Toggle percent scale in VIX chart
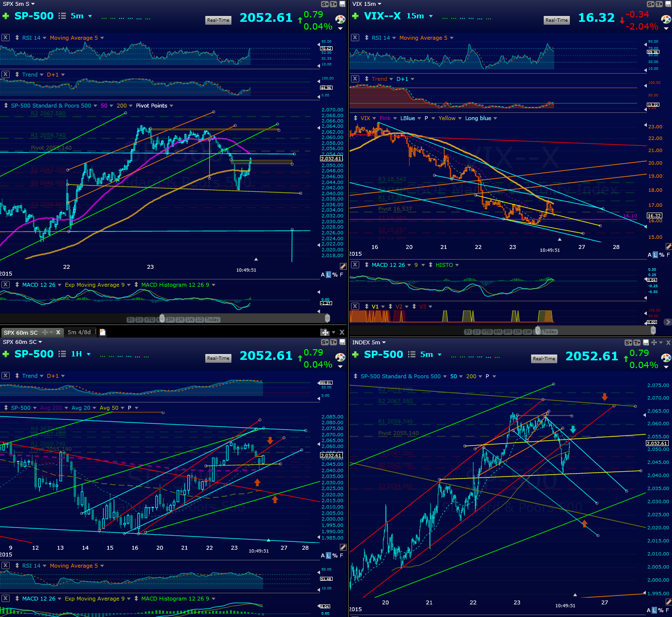Viewport: 672px width, 617px height. point(662,255)
